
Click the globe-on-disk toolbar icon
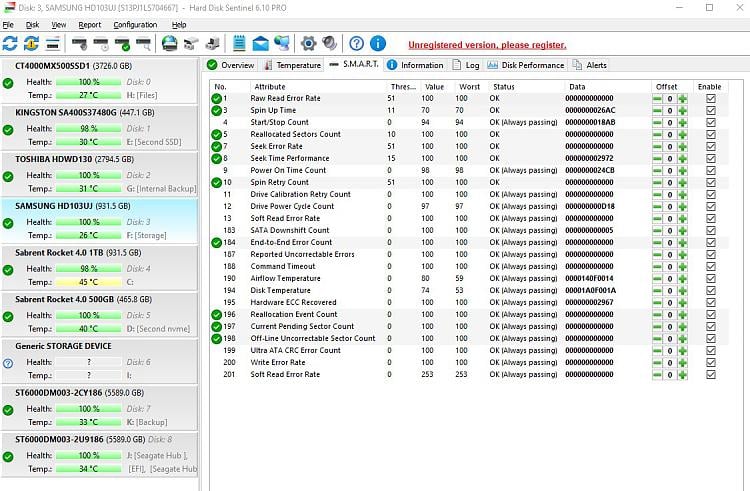[x=169, y=44]
